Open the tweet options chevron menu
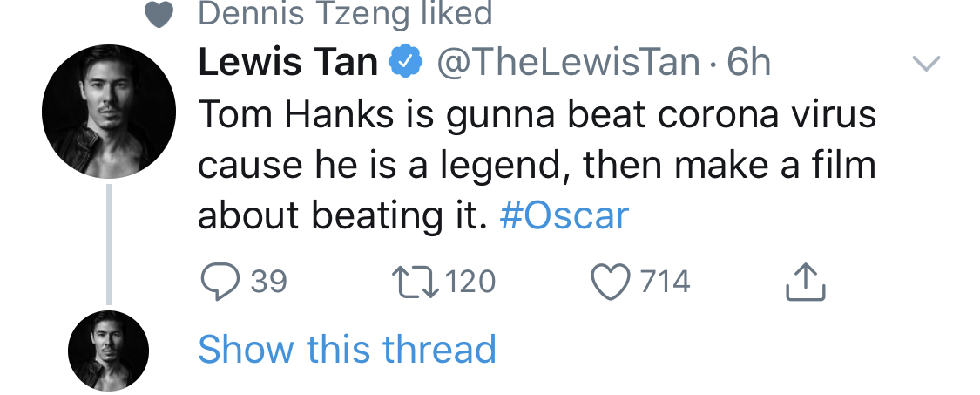Screen dimensions: 980x395 click(925, 63)
